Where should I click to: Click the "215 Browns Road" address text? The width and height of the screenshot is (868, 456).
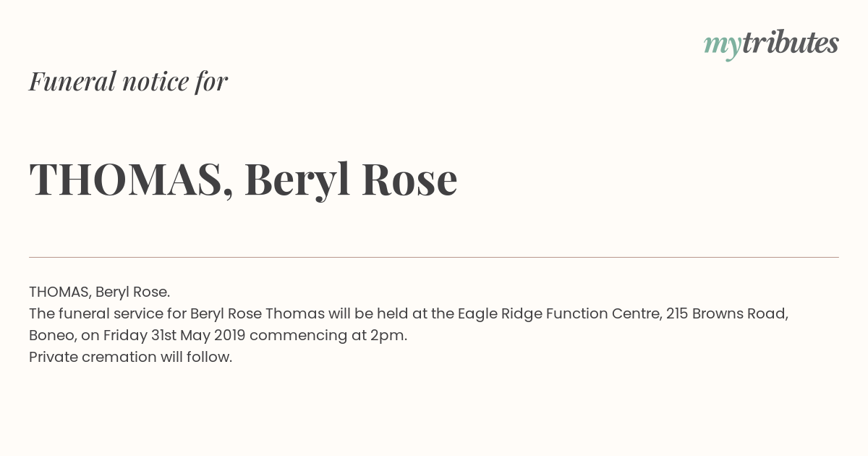(726, 314)
